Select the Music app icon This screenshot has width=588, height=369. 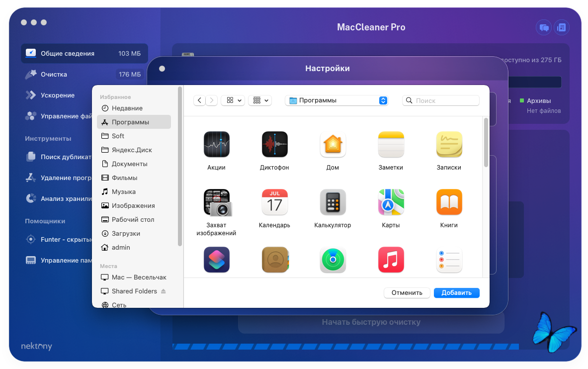[x=391, y=260]
